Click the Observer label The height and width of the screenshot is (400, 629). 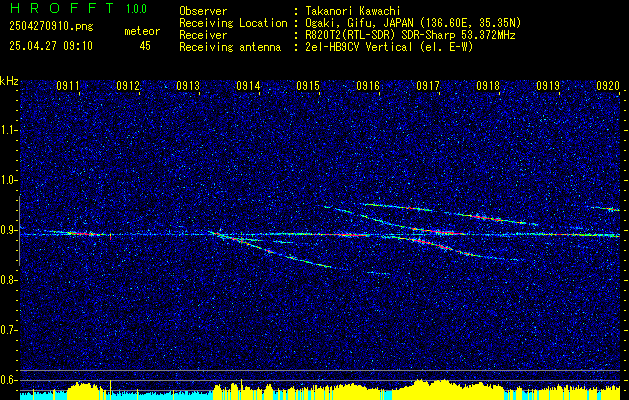tap(203, 11)
